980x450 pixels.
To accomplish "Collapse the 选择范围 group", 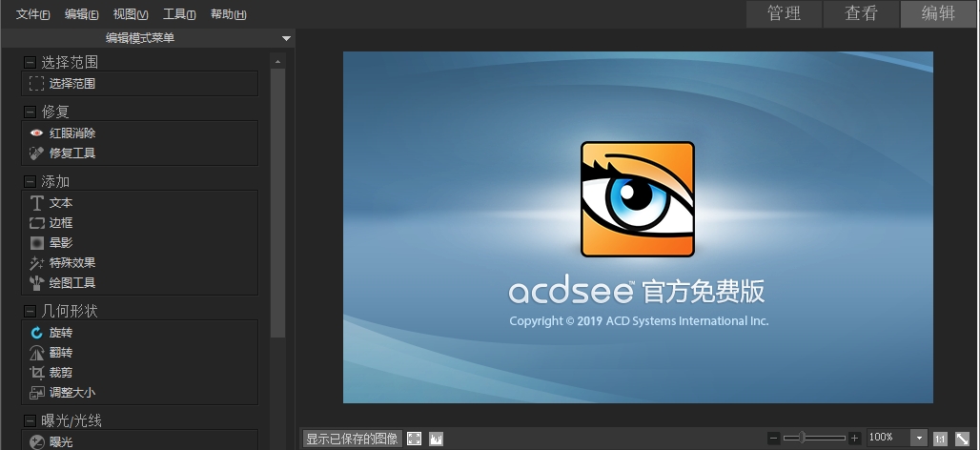I will [30, 62].
